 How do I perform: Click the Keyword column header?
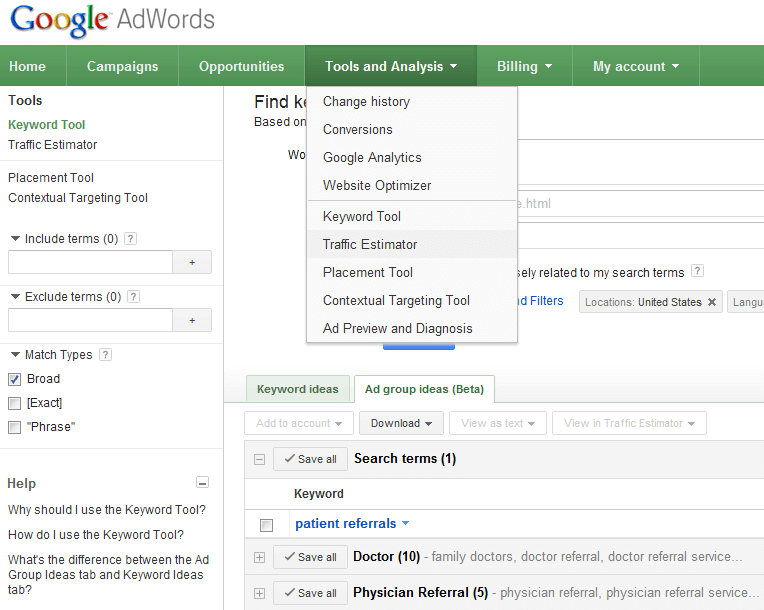(319, 494)
